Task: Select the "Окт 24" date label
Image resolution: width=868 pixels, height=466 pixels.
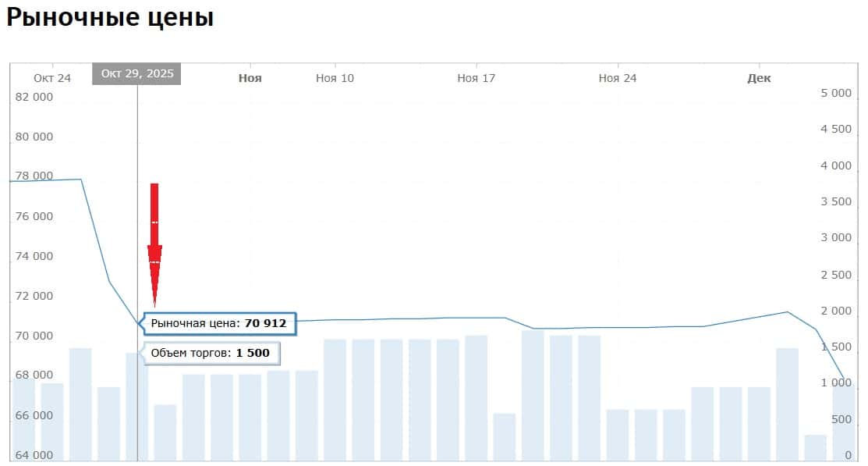Action: [52, 78]
